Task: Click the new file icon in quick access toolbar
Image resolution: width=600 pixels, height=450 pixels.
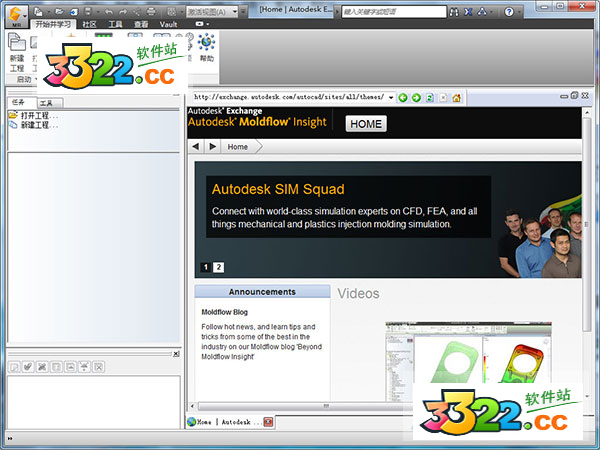Action: [x=38, y=12]
